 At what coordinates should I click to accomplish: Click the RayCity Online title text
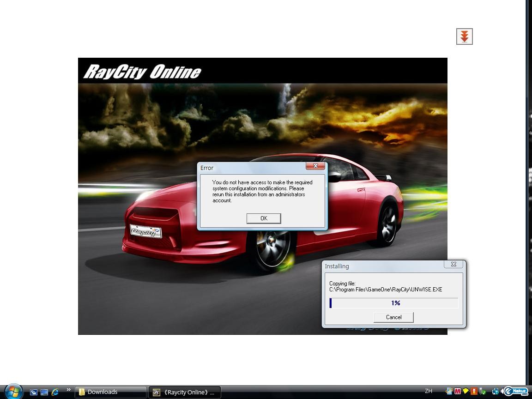[142, 72]
